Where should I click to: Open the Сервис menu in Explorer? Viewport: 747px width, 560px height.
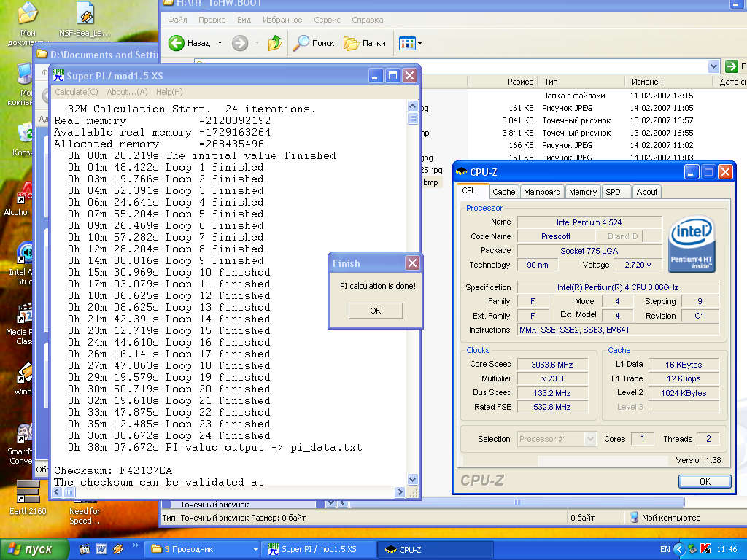point(327,20)
